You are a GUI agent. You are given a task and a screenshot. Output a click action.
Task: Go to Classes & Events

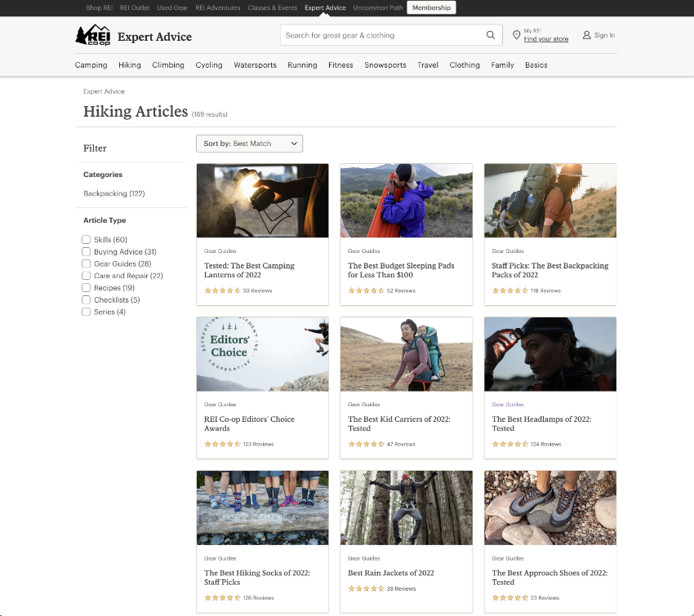click(x=272, y=7)
